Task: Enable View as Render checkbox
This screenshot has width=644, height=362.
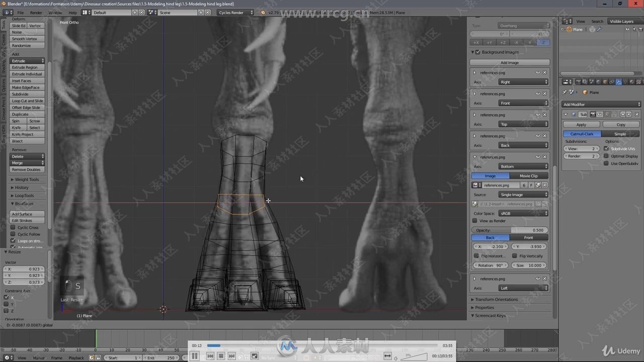Action: click(475, 221)
